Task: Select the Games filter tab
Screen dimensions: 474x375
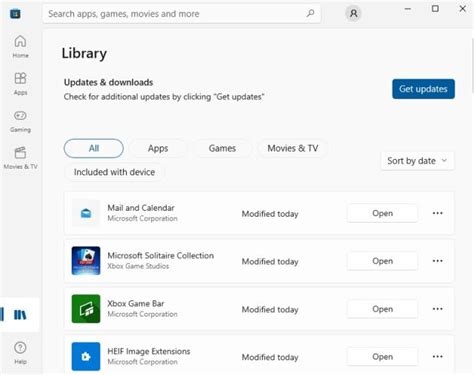Action: coord(222,148)
